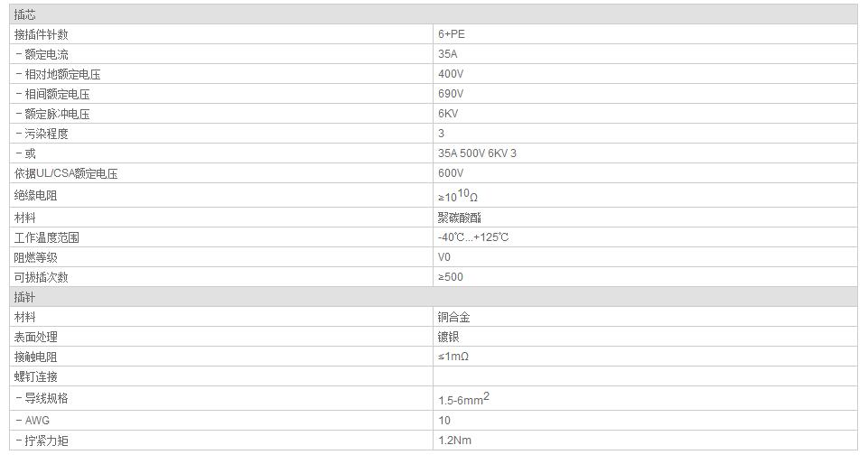Image resolution: width=868 pixels, height=464 pixels.
Task: Click the 35A 500V 6KV 3 value
Action: [477, 153]
